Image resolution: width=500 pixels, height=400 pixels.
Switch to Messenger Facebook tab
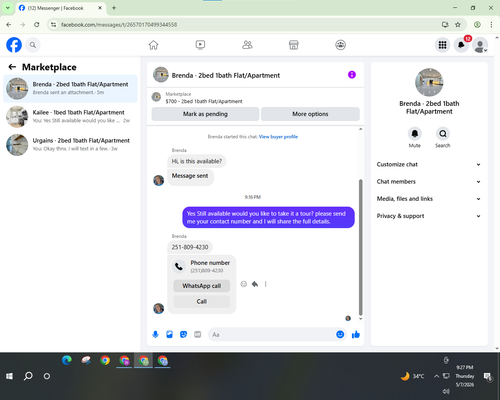[61, 8]
